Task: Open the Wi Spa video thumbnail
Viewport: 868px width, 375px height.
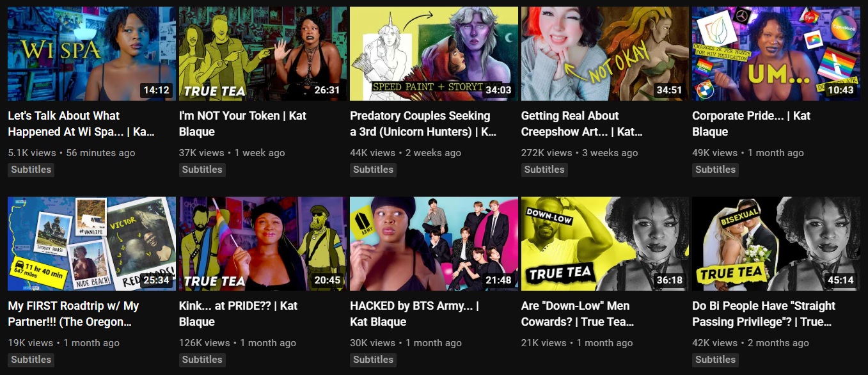Action: coord(91,54)
